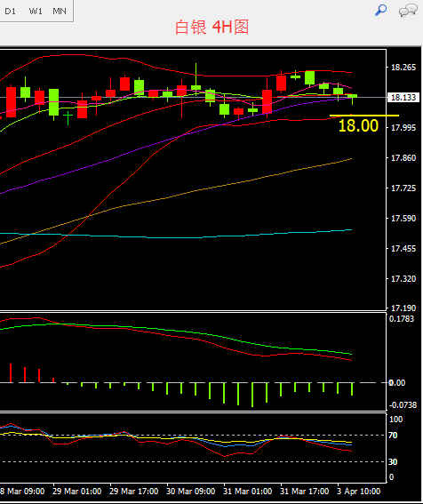The width and height of the screenshot is (423, 504).
Task: Click the 17.455 price scale label
Action: pyautogui.click(x=403, y=249)
